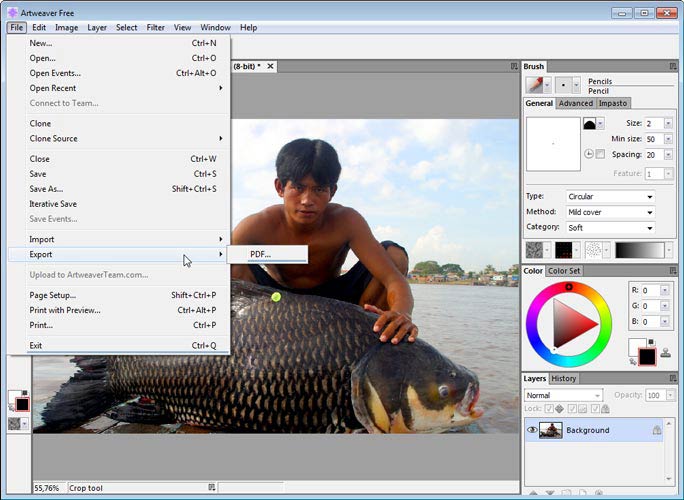The height and width of the screenshot is (500, 684).
Task: Click the Layers panel options menu icon
Action: point(673,379)
